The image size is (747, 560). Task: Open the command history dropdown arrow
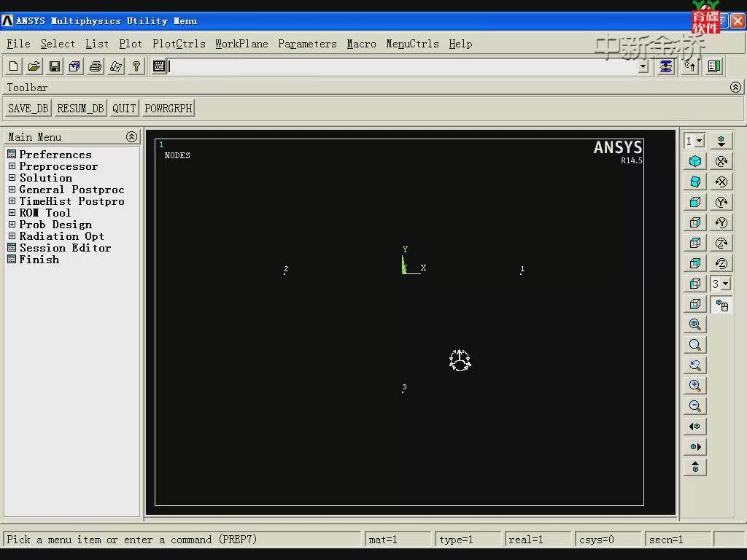pyautogui.click(x=643, y=66)
